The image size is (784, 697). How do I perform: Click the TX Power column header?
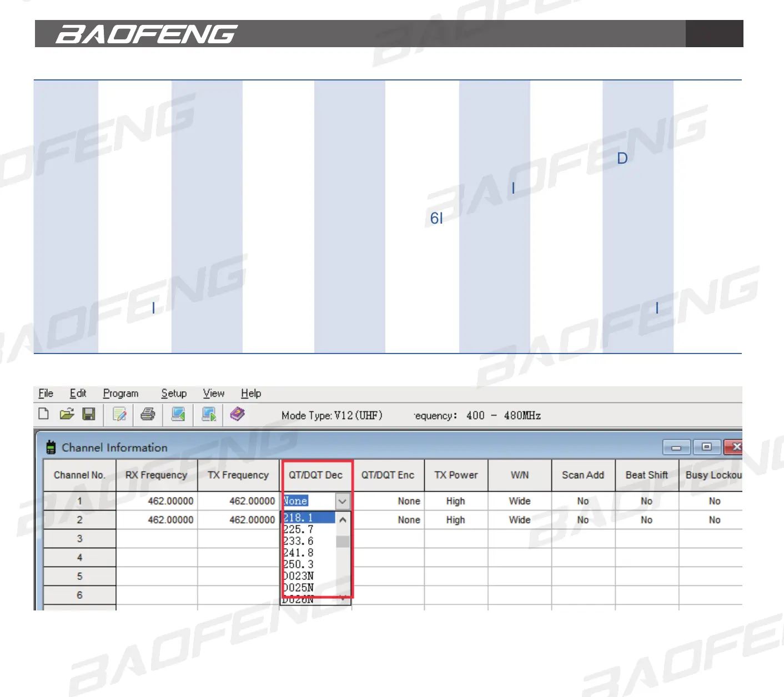456,475
